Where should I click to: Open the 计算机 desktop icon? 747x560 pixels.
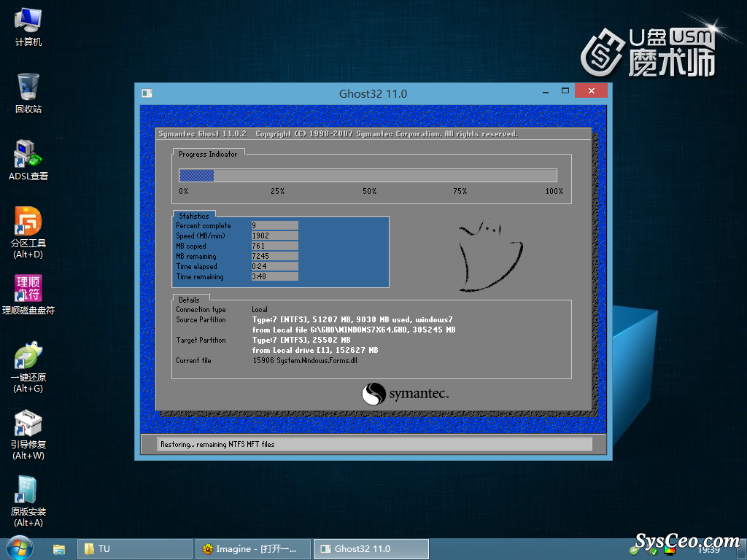28,27
